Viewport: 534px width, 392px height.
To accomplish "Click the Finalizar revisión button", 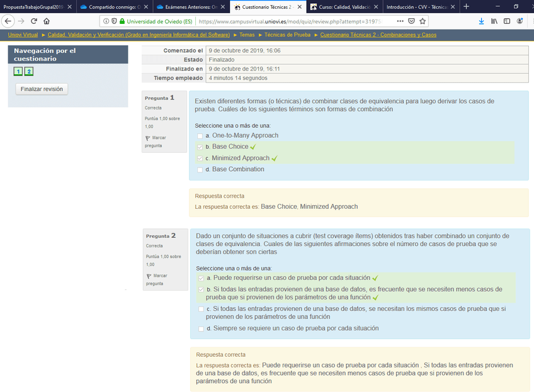I will pos(42,89).
